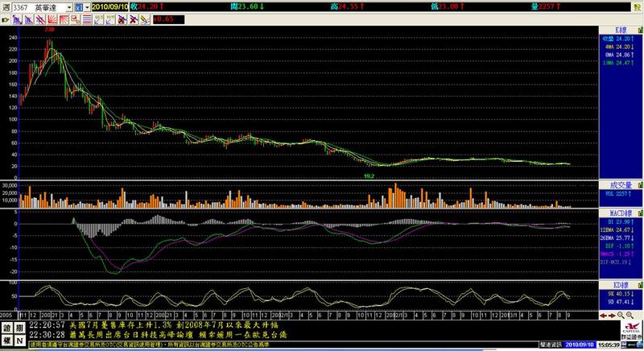
Task: Click the red left arrow chart scroll button
Action: (603, 316)
